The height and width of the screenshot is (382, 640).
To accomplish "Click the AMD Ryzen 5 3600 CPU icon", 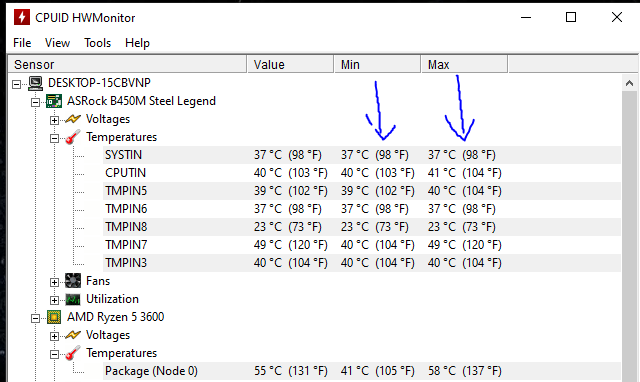I will 54,317.
